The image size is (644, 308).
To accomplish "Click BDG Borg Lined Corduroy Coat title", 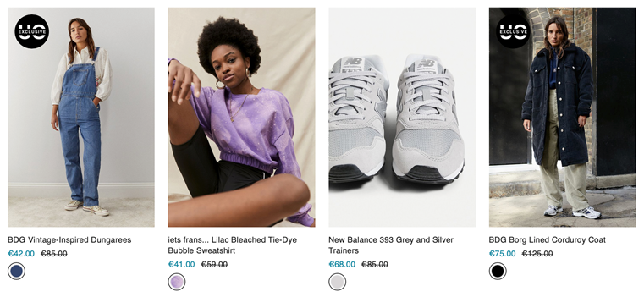I will (x=547, y=239).
